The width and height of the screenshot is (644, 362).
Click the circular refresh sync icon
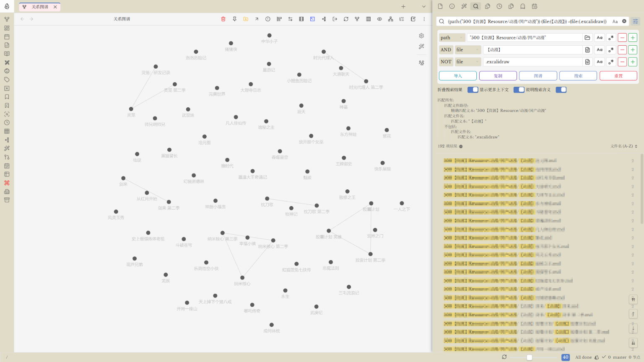tap(346, 19)
